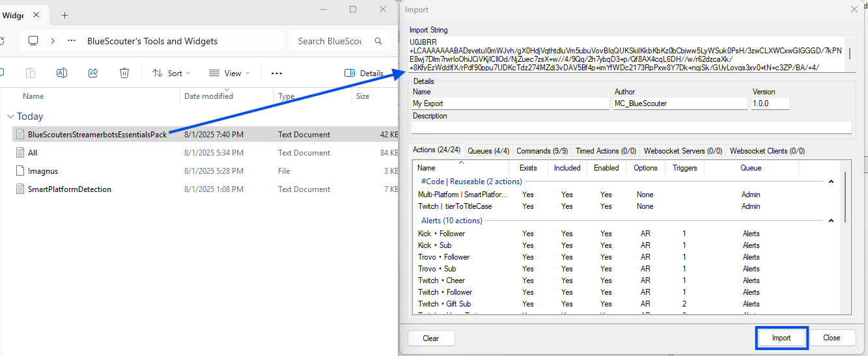
Task: Select the Twitch tierToTitleCase action row
Action: click(625, 206)
